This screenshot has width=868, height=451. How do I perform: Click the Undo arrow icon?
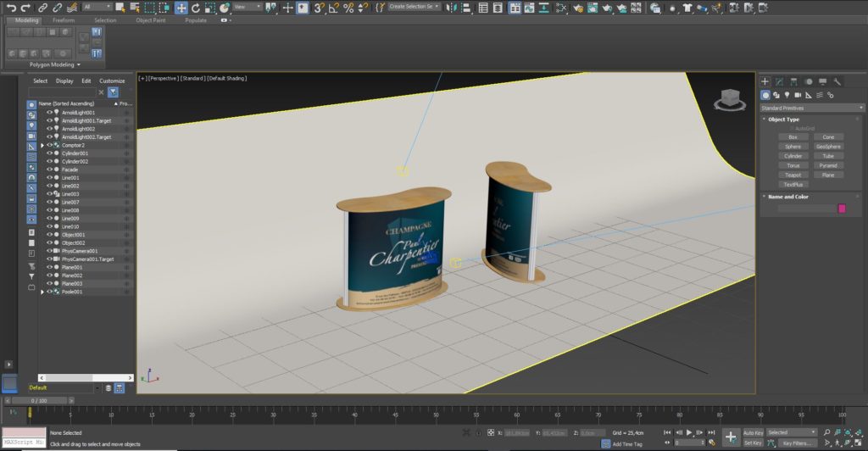[x=11, y=8]
